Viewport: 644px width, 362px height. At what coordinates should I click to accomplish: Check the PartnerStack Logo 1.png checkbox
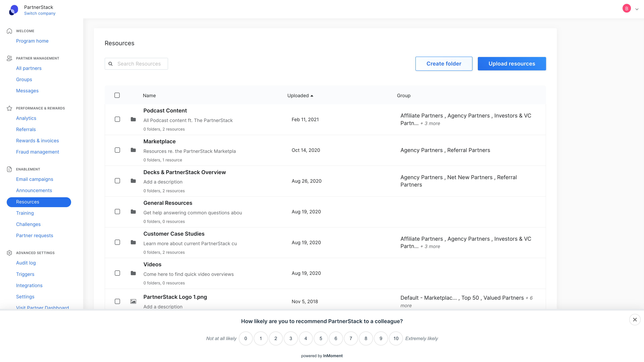click(x=117, y=301)
